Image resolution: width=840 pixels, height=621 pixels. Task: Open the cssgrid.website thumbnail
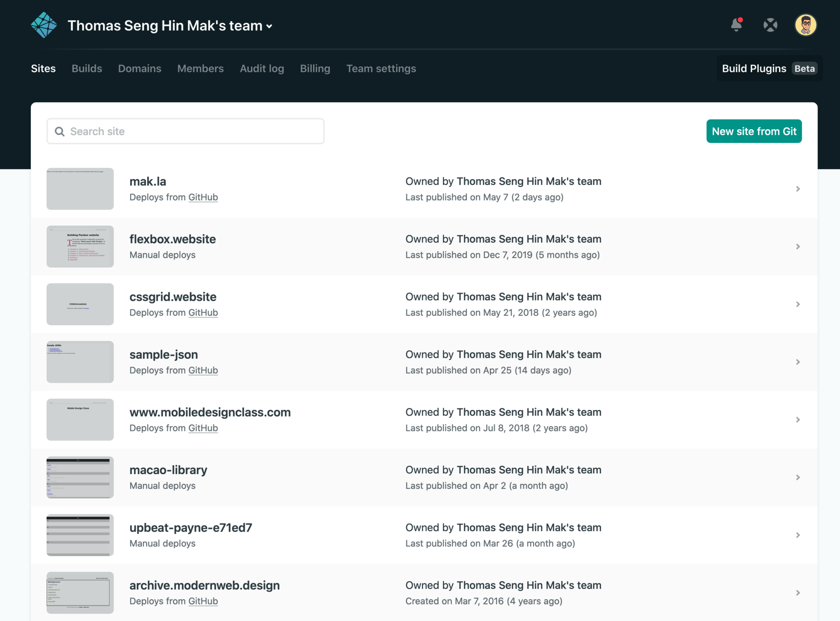point(80,305)
